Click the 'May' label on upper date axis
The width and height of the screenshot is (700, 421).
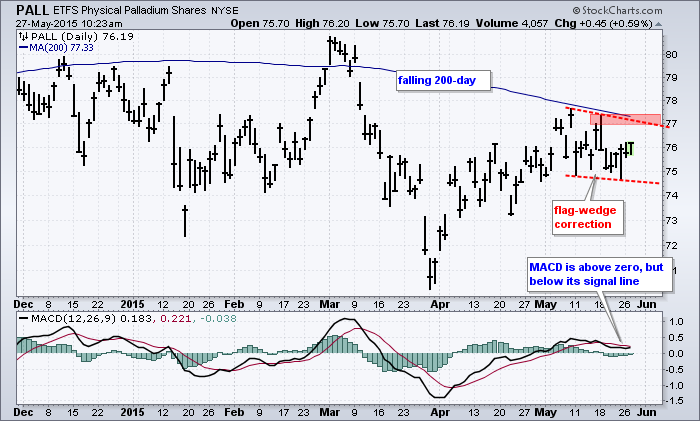pyautogui.click(x=546, y=304)
